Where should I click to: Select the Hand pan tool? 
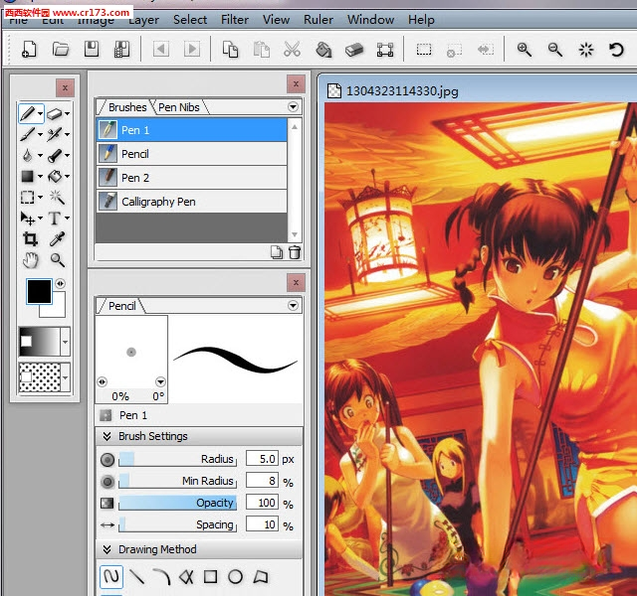pos(30,260)
